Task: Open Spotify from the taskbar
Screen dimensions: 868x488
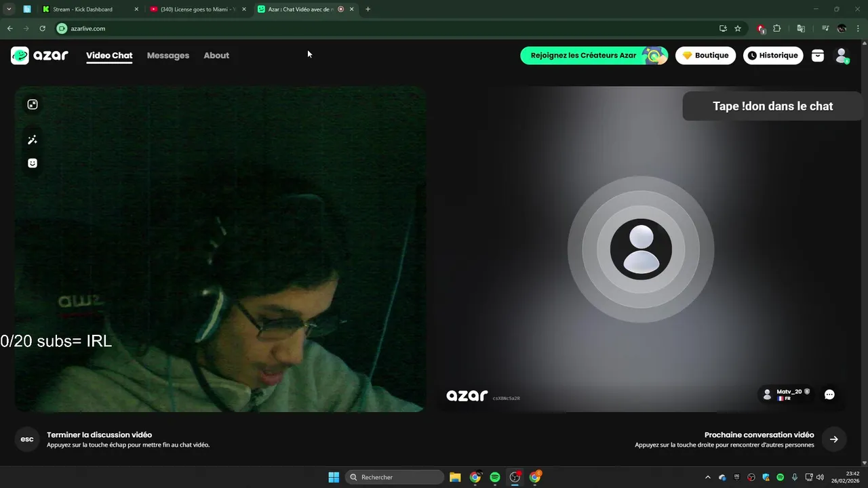Action: [x=495, y=477]
